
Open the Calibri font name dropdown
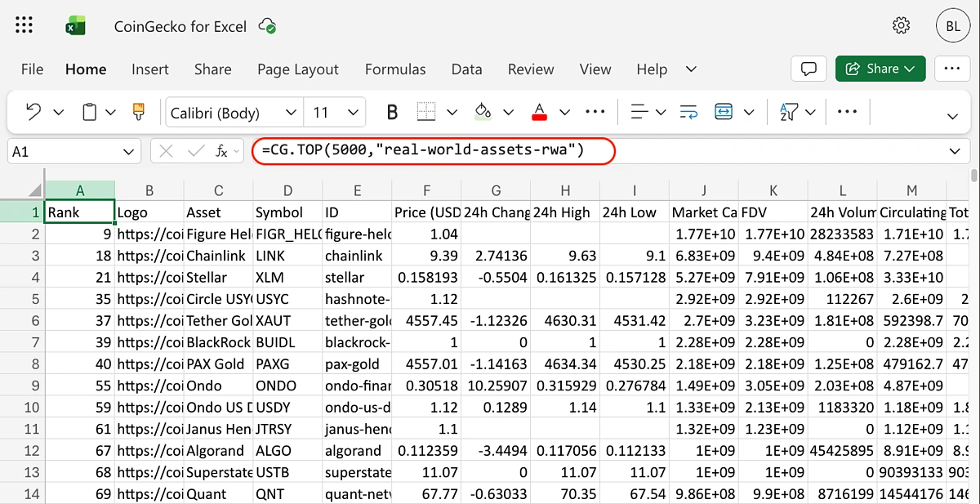pos(291,113)
